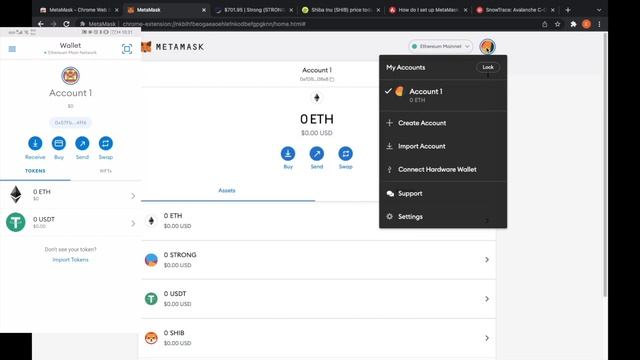The width and height of the screenshot is (640, 360).
Task: Open Chrome three-dot menu
Action: click(599, 24)
